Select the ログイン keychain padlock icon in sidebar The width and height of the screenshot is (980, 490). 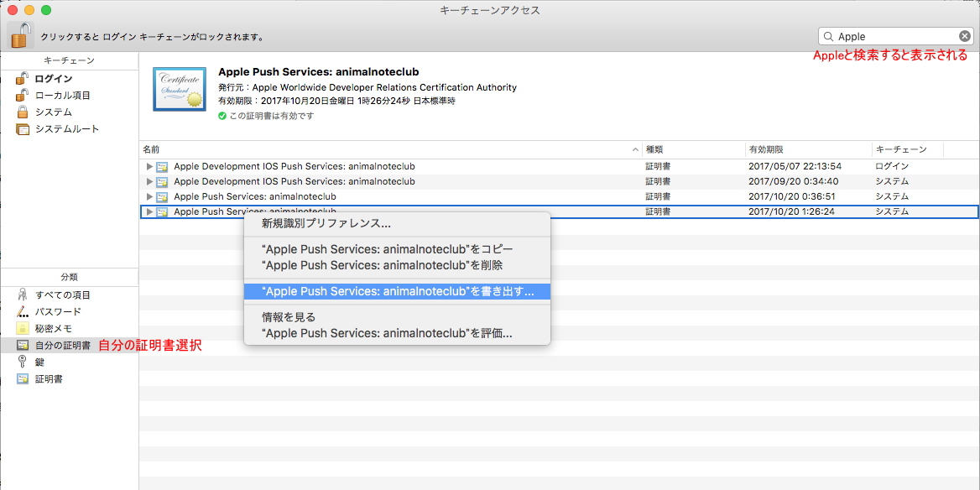coord(22,79)
